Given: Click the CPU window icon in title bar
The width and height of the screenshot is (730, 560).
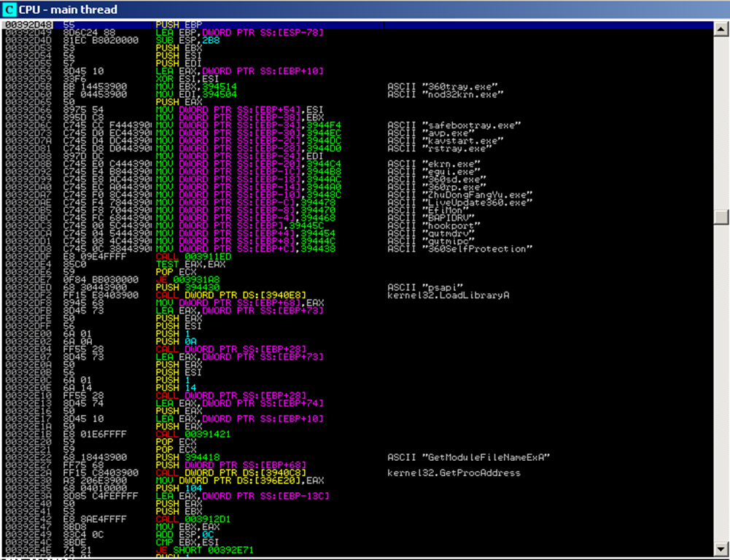Looking at the screenshot, I should 9,9.
